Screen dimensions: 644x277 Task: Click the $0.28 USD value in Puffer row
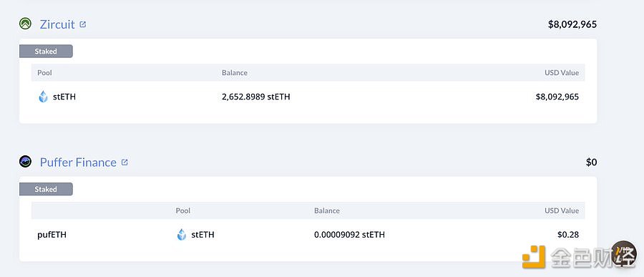tap(568, 235)
